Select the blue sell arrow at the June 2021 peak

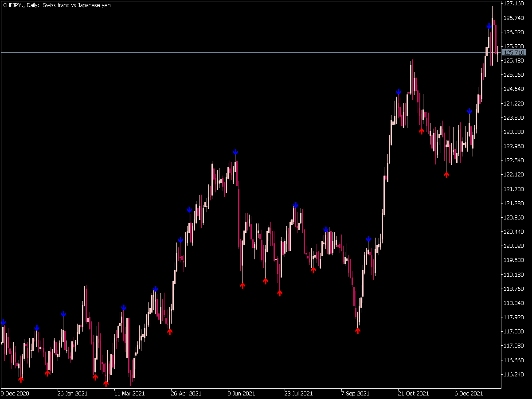click(235, 152)
